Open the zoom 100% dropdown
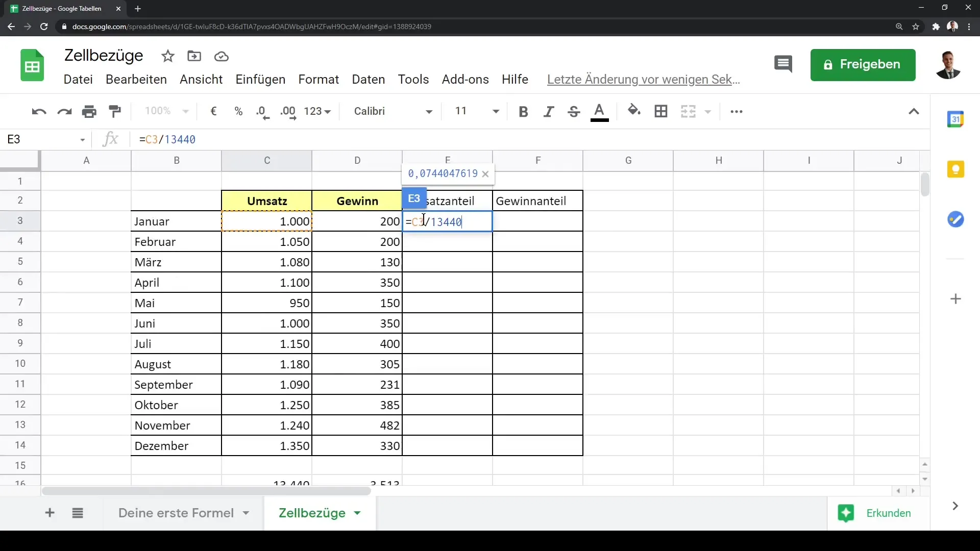The width and height of the screenshot is (980, 551). pos(167,111)
